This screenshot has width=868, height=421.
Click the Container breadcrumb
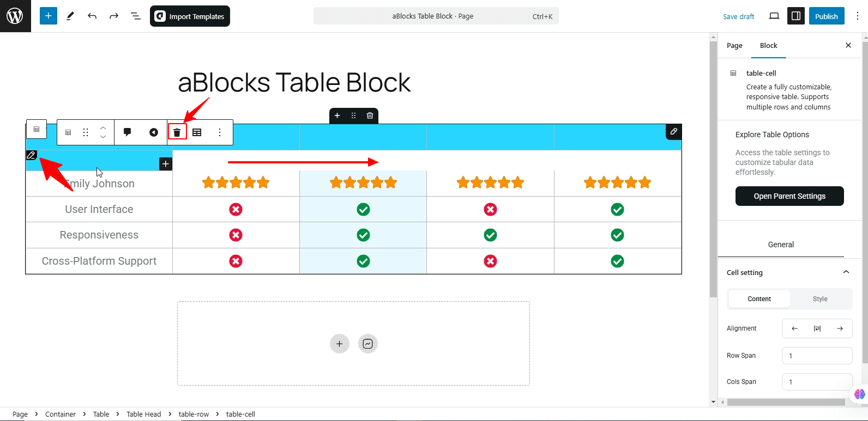pos(61,414)
